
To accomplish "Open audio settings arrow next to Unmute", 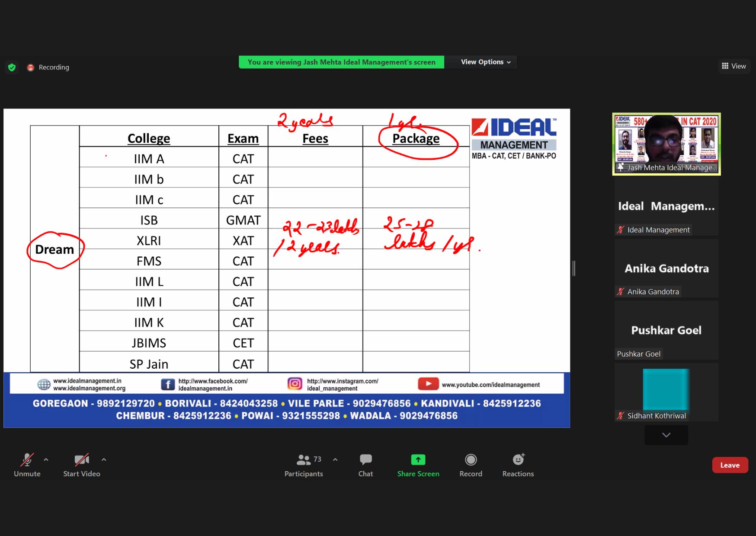I will (46, 459).
